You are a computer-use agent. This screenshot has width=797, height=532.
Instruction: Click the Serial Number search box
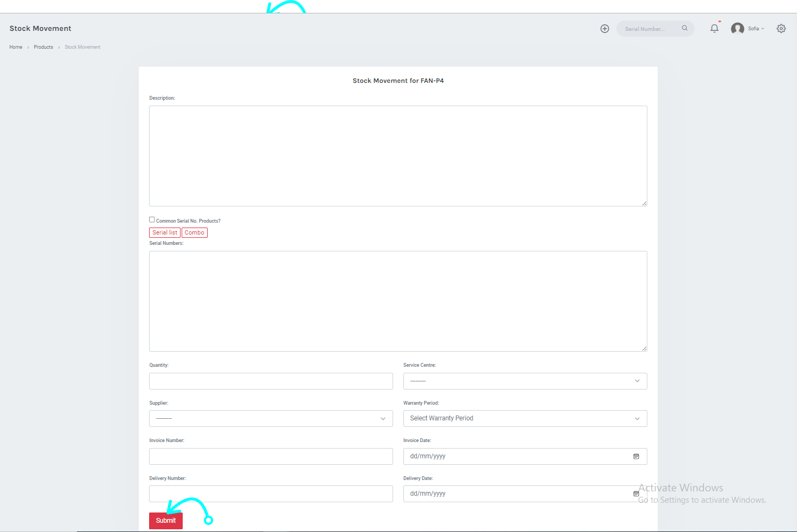[650, 29]
